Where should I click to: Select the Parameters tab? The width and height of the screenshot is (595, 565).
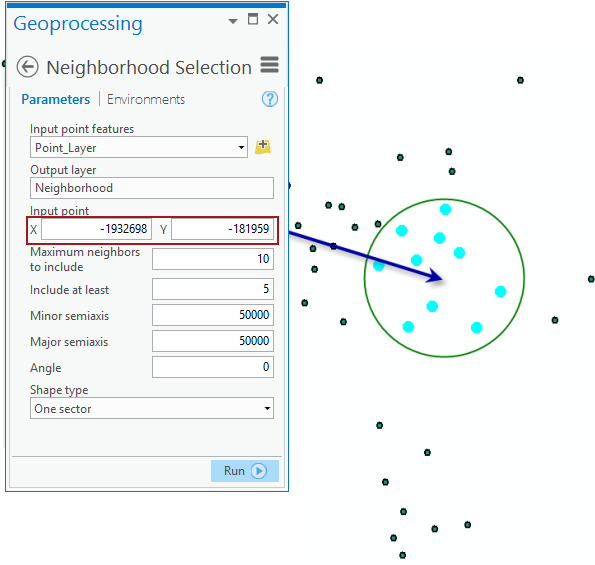[56, 99]
